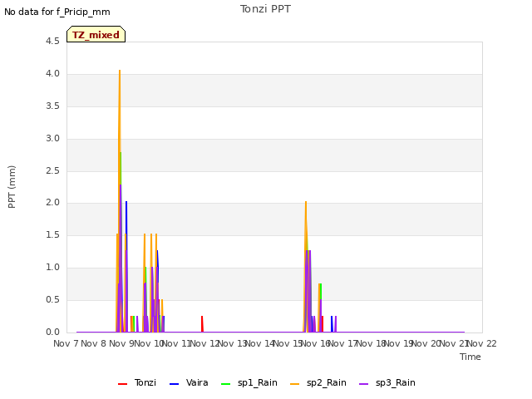Click the Nov 22 x-axis tick label

(x=482, y=343)
